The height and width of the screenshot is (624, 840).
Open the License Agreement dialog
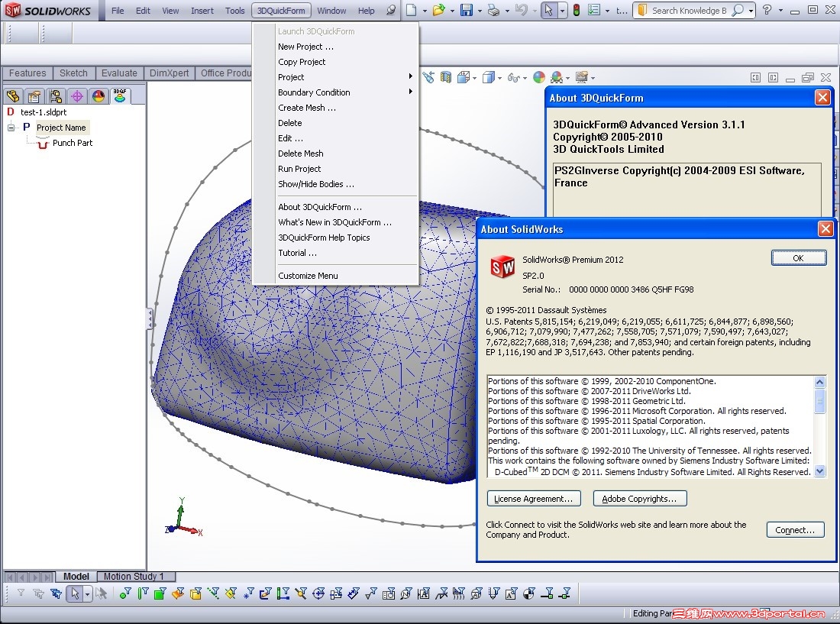coord(534,499)
